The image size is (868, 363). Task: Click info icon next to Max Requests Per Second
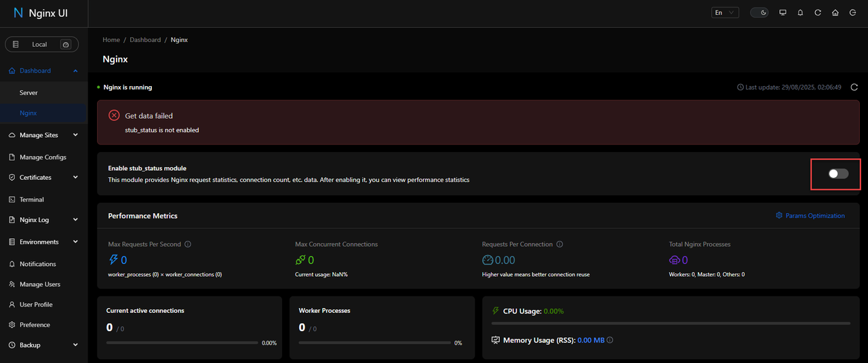188,244
